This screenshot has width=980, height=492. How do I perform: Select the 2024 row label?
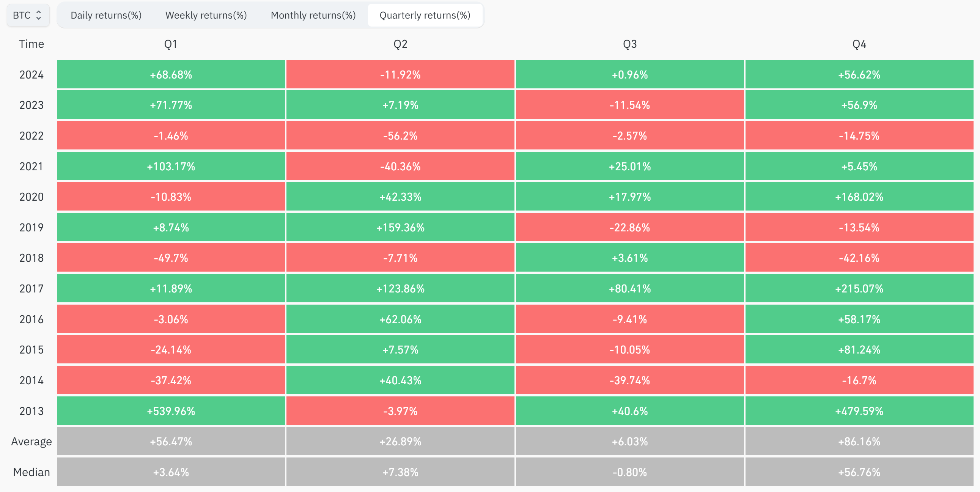coord(31,75)
